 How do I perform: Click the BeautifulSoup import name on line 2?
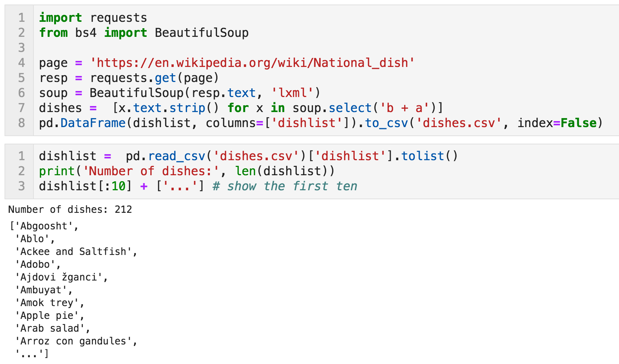point(202,33)
